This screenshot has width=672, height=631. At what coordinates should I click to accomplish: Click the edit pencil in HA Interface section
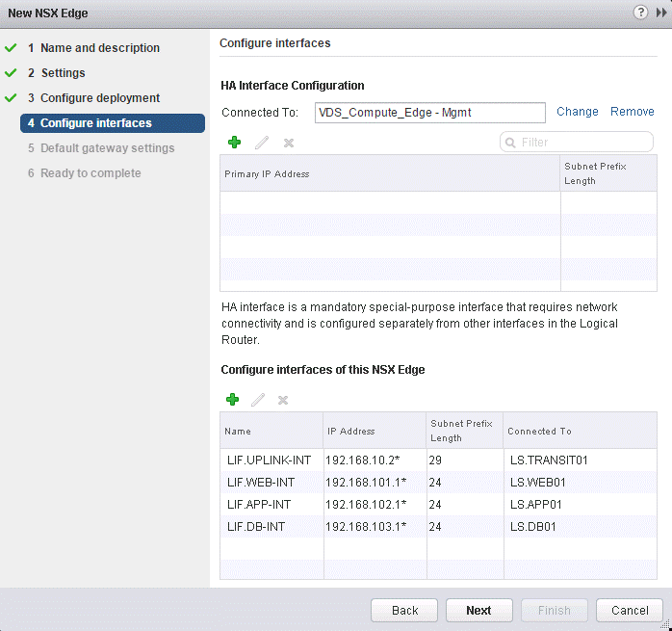click(261, 143)
